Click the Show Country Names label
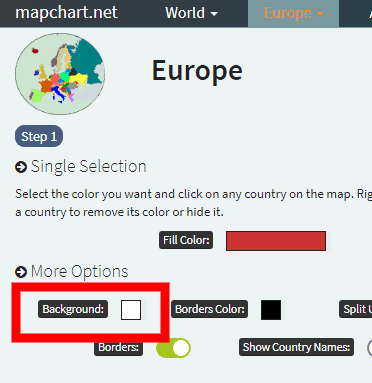The height and width of the screenshot is (383, 372). pyautogui.click(x=296, y=347)
